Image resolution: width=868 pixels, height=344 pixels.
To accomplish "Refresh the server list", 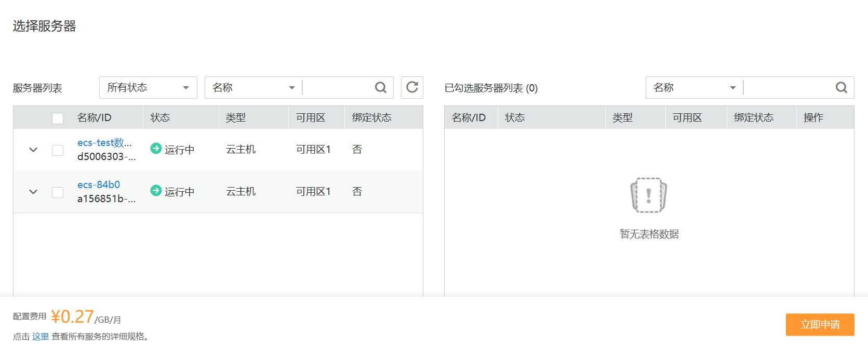I will tap(412, 87).
